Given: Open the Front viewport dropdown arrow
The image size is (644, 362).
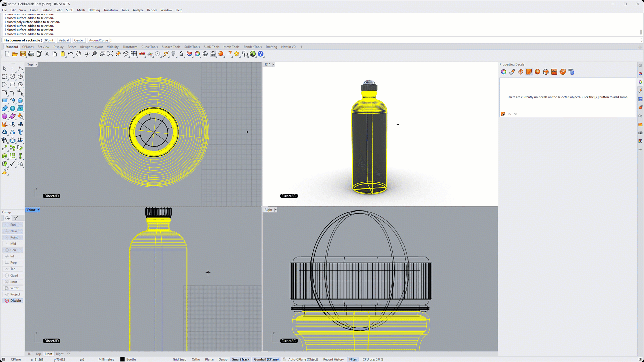Looking at the screenshot, I should pos(38,210).
